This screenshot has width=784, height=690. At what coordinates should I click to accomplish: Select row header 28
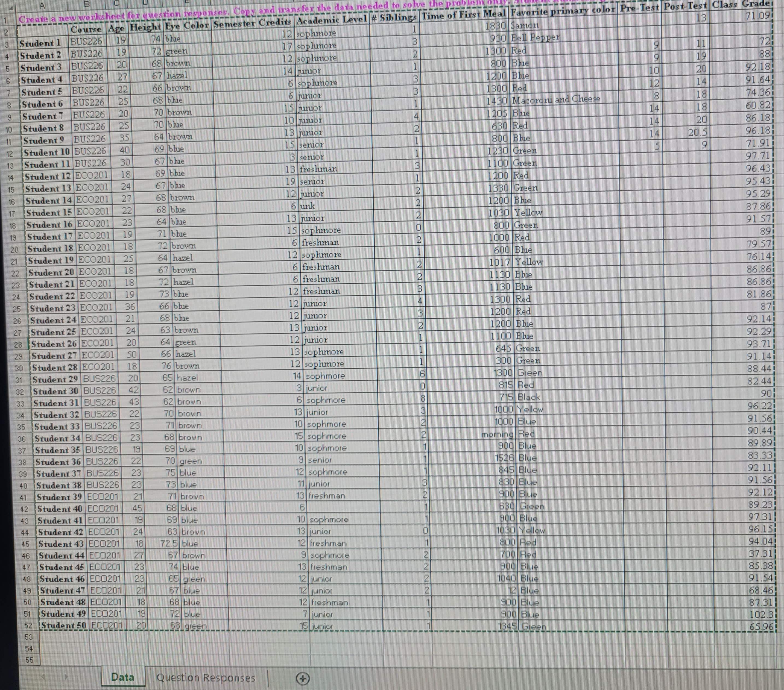pyautogui.click(x=18, y=344)
